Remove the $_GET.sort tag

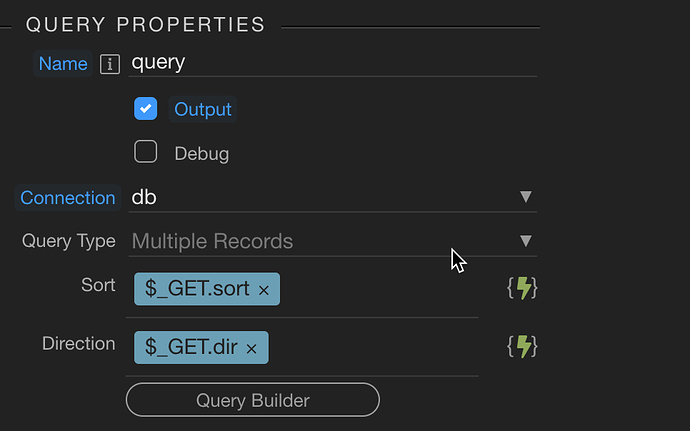click(264, 290)
